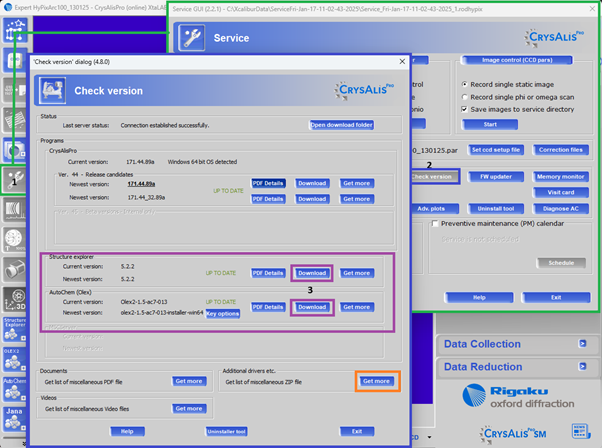This screenshot has height=448, width=602.
Task: Click the video camera sidebar icon
Action: pyautogui.click(x=15, y=269)
